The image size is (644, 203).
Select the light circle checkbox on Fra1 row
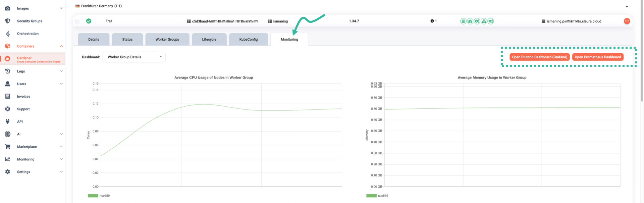(77, 21)
